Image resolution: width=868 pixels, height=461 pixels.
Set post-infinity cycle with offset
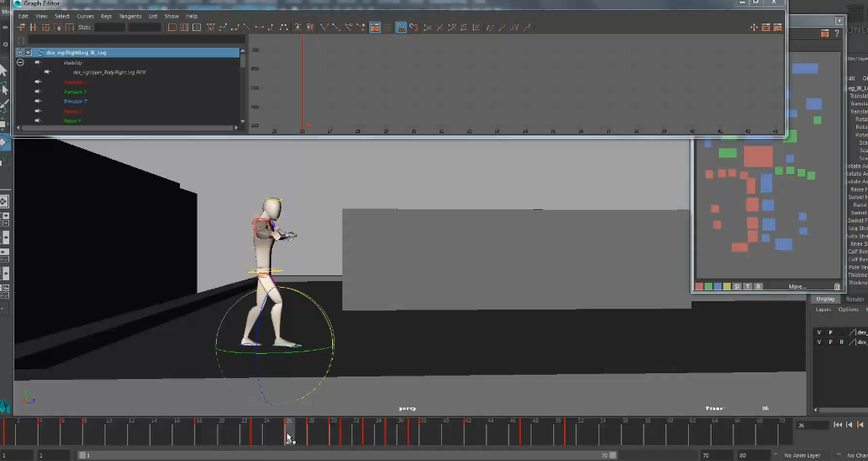coord(526,27)
